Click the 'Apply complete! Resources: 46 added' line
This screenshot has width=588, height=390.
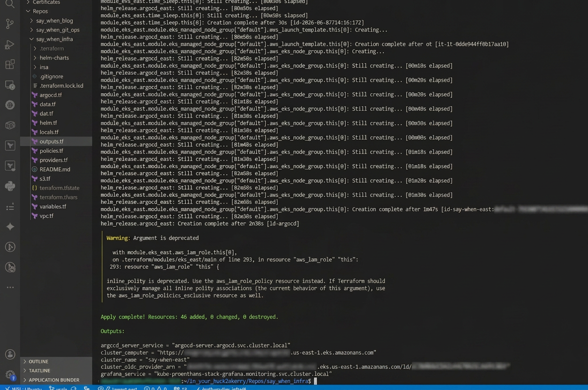tap(189, 317)
